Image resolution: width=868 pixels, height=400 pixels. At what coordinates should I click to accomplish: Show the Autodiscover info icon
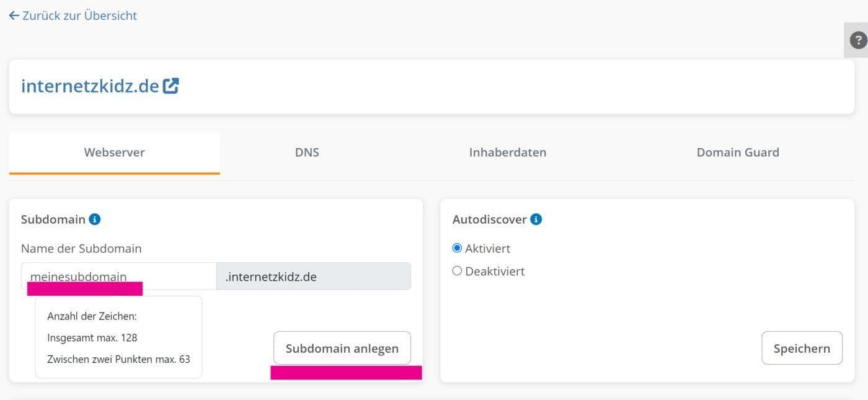tap(536, 219)
